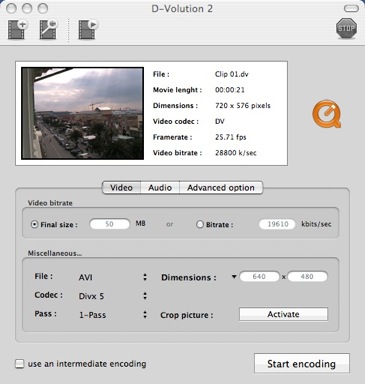Switch to the Video tab
The image size is (365, 384).
pyautogui.click(x=121, y=188)
